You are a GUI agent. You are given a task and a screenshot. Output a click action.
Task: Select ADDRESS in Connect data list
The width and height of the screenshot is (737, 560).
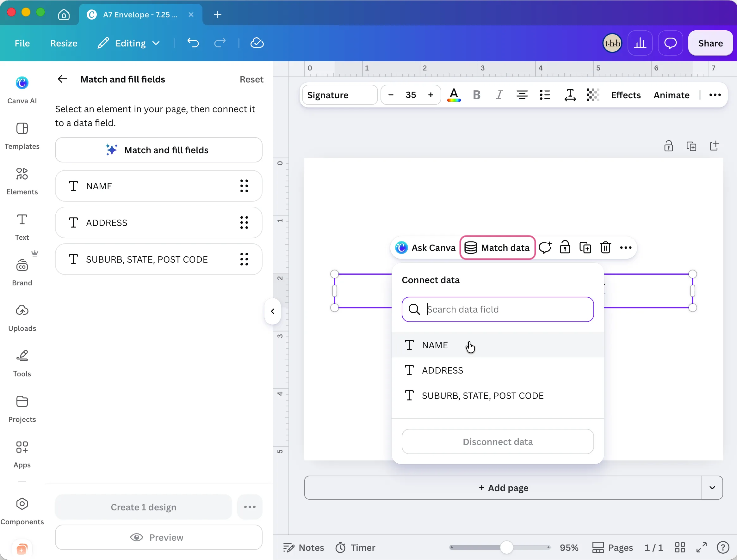pyautogui.click(x=498, y=370)
